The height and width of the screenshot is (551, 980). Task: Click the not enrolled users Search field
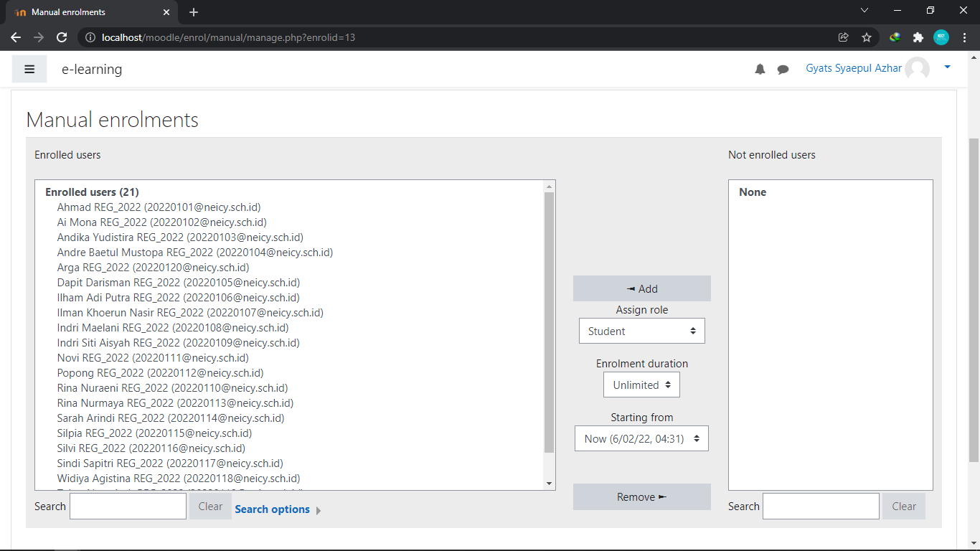tap(821, 506)
